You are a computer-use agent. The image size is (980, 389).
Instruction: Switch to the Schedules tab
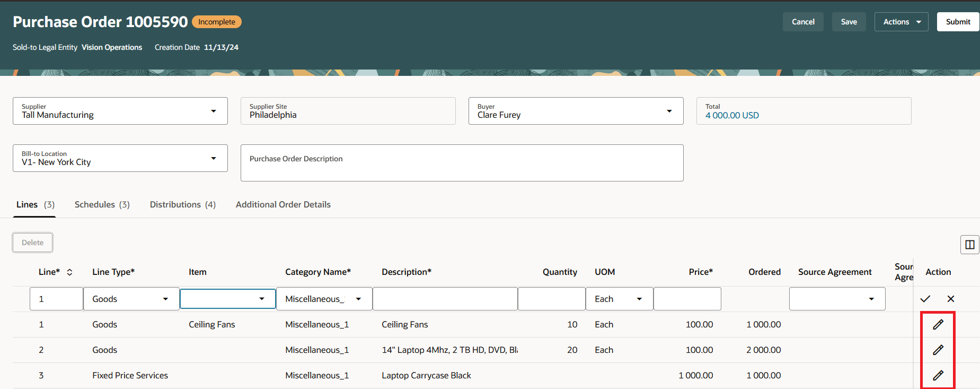102,204
